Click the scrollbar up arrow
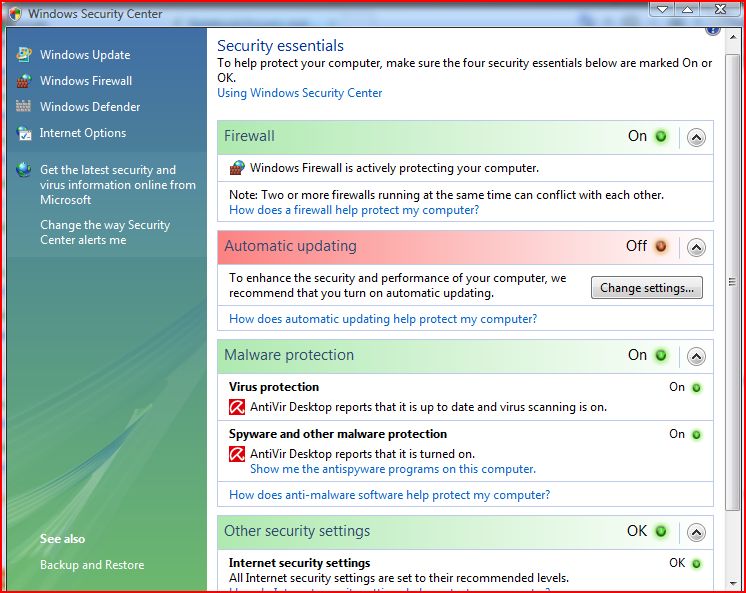Image resolution: width=746 pixels, height=593 pixels. (732, 37)
